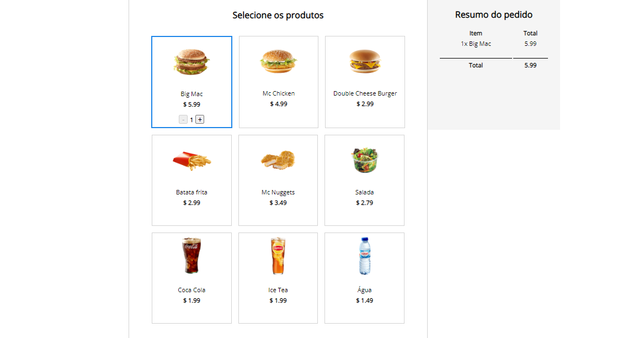Image resolution: width=644 pixels, height=338 pixels.
Task: Increase Big Mac quantity with plus button
Action: pos(199,119)
